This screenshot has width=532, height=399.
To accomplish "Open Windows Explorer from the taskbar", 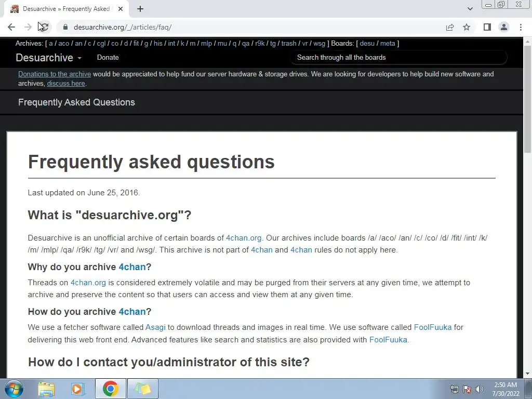I will click(46, 389).
